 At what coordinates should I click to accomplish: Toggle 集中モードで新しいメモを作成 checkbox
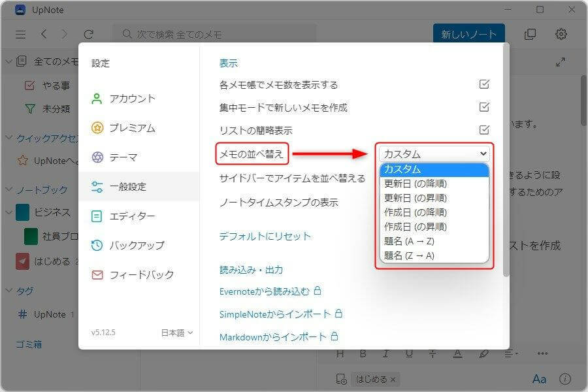pos(484,107)
